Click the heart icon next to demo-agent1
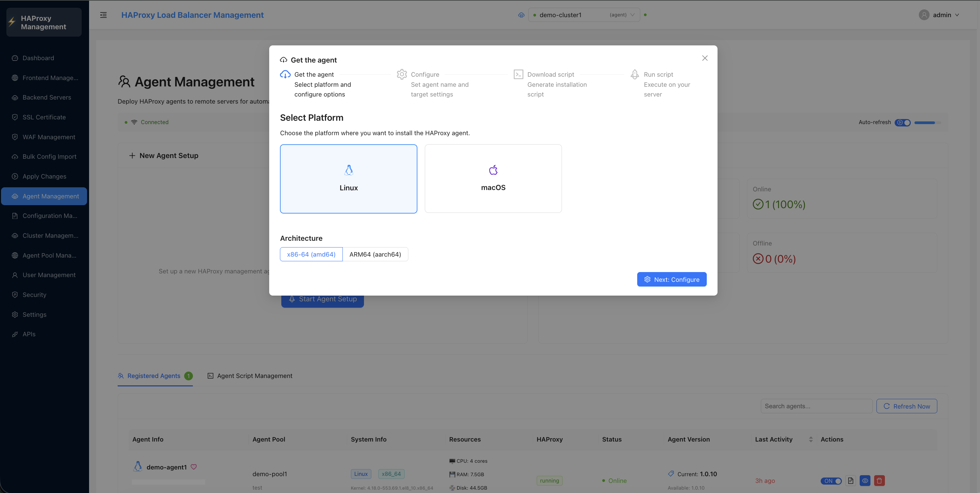 pos(194,467)
